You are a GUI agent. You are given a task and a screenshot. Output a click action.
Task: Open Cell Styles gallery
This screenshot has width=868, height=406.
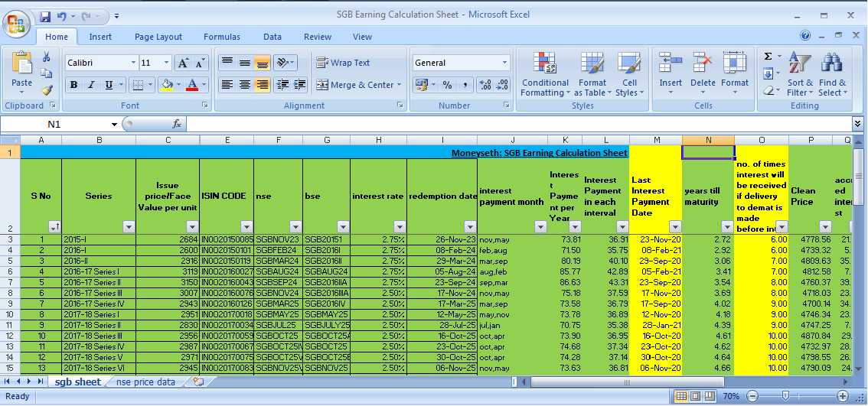pos(629,74)
